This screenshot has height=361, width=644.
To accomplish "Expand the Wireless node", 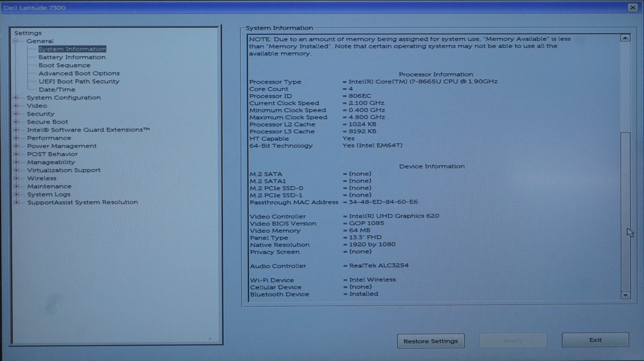I will pos(16,178).
